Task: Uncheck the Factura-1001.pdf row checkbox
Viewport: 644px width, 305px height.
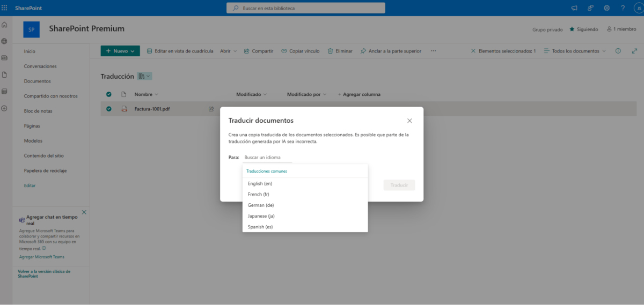Action: 109,109
